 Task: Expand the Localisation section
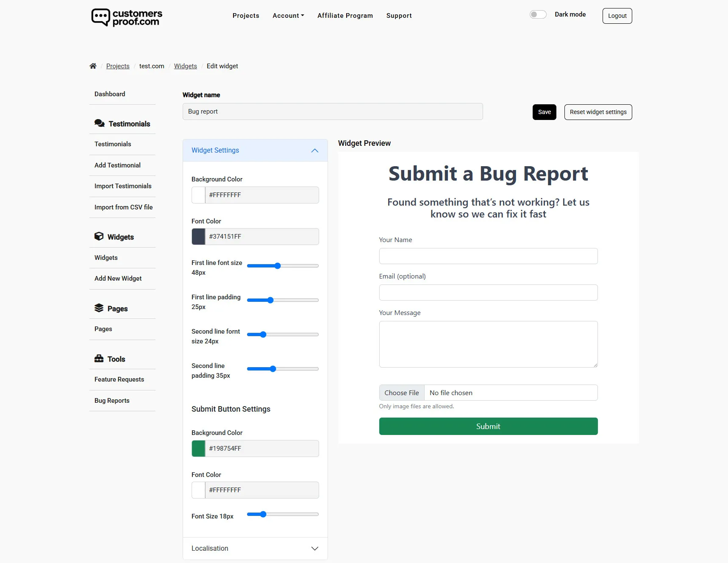pyautogui.click(x=314, y=548)
